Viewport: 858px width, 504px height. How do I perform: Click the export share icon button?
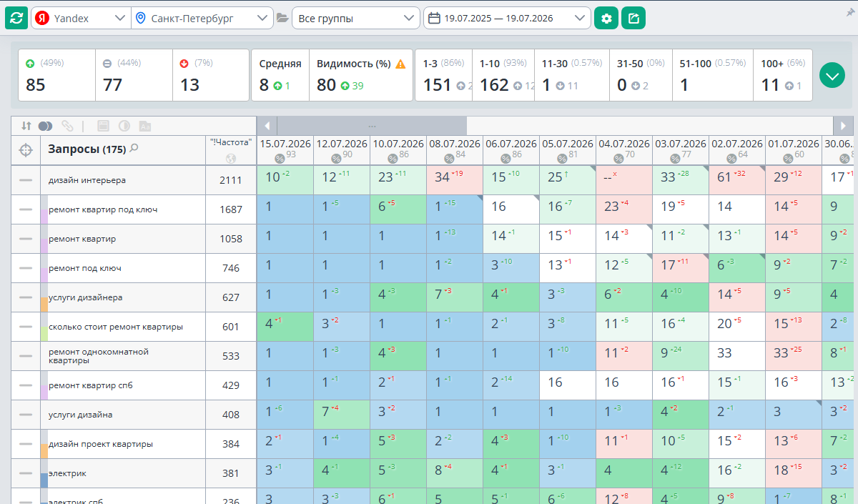tap(633, 18)
